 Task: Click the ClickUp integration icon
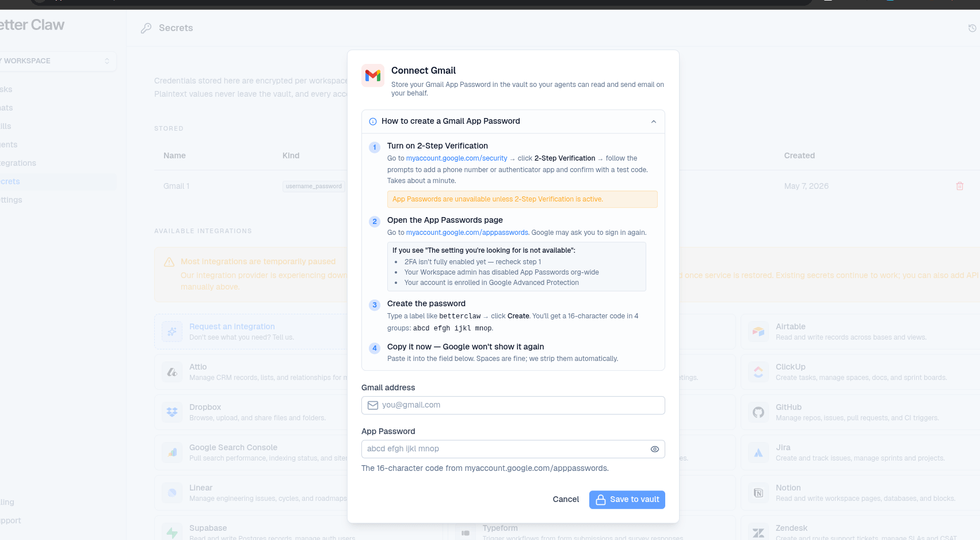click(758, 372)
